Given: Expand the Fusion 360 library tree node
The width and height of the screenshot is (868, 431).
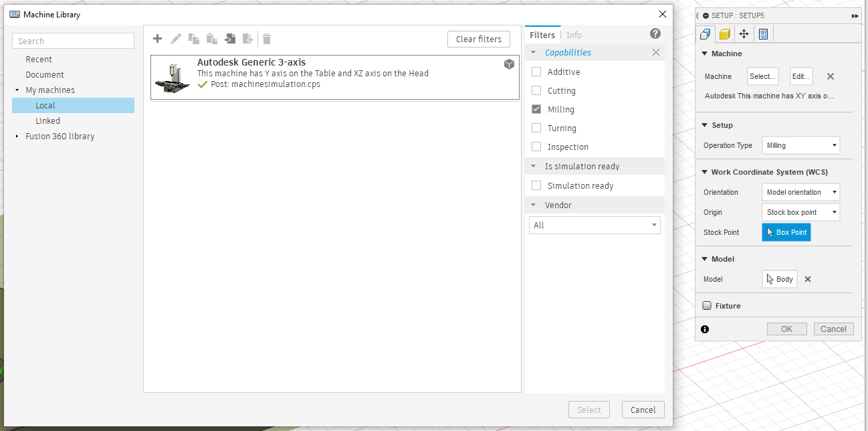Looking at the screenshot, I should coord(17,137).
